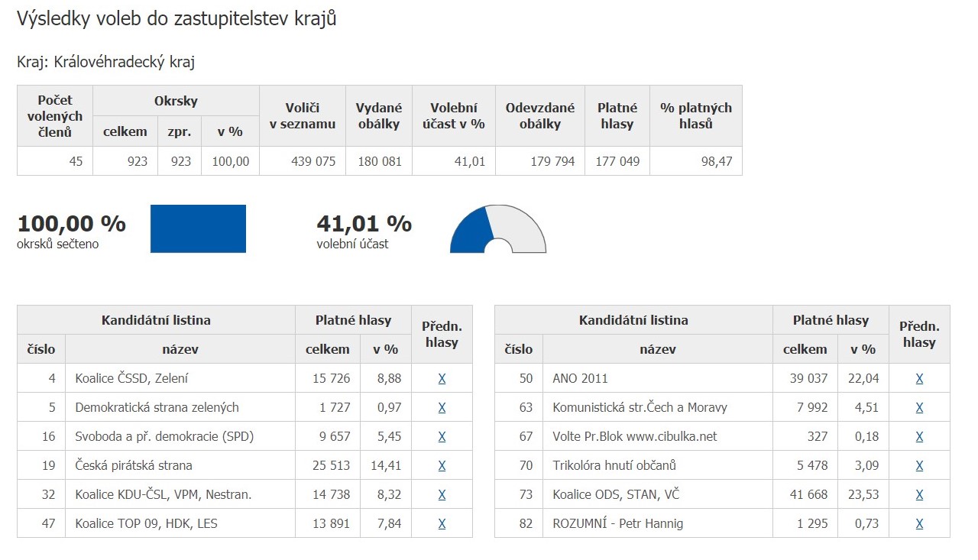The width and height of the screenshot is (978, 560).
Task: View preferential votes for Česká pirátská strana
Action: click(442, 465)
